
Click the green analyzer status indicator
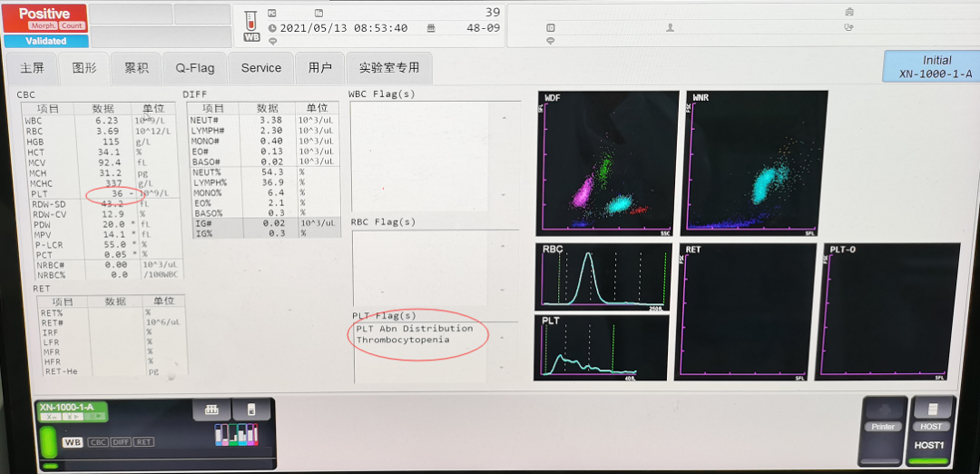point(48,442)
